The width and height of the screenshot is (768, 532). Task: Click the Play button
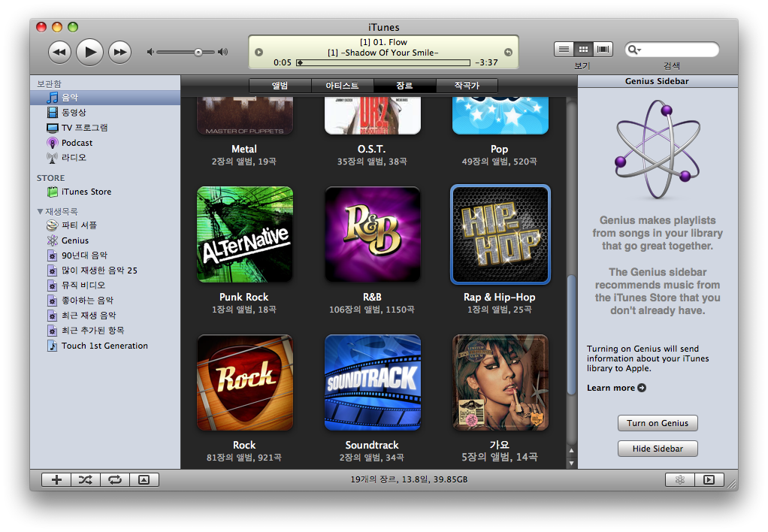pyautogui.click(x=89, y=52)
